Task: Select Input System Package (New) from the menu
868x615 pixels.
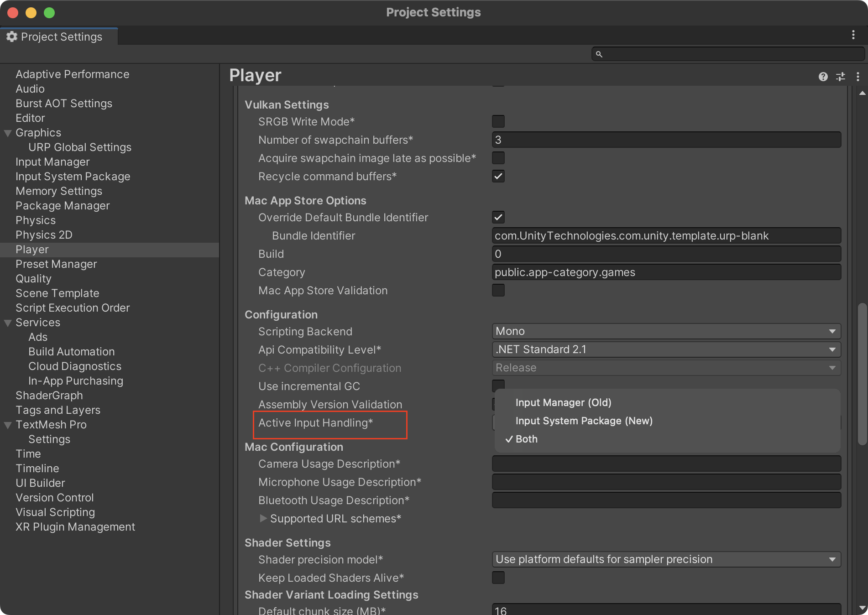Action: (584, 421)
